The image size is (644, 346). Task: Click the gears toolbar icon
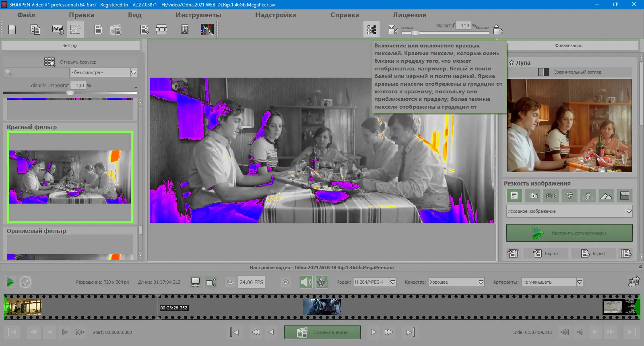pyautogui.click(x=75, y=29)
